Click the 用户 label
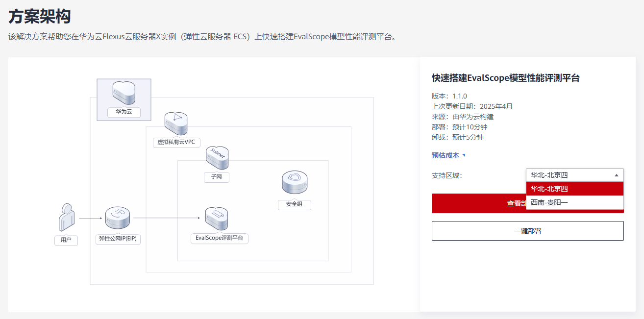 pyautogui.click(x=66, y=240)
